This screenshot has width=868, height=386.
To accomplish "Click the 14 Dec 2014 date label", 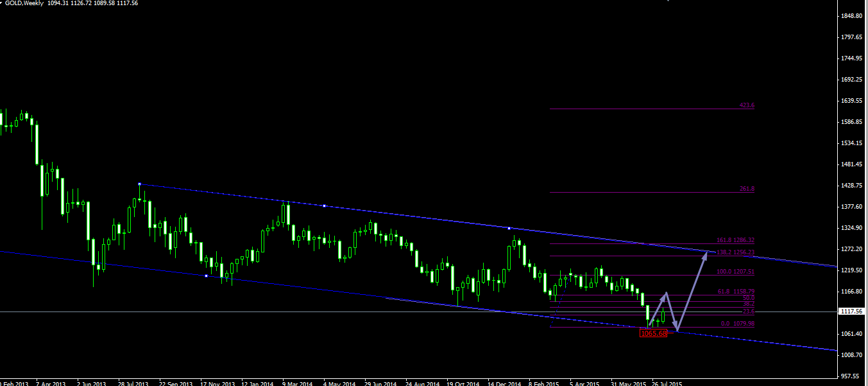I will tap(504, 383).
